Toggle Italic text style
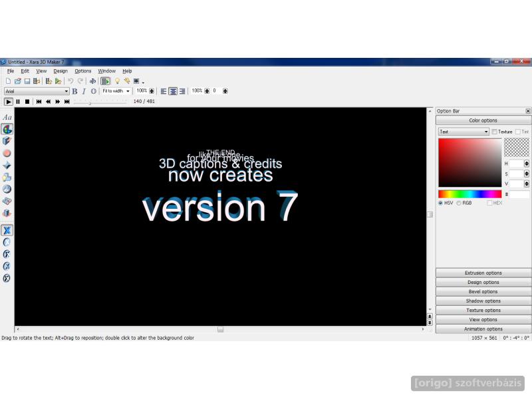532x399 pixels. pyautogui.click(x=84, y=91)
